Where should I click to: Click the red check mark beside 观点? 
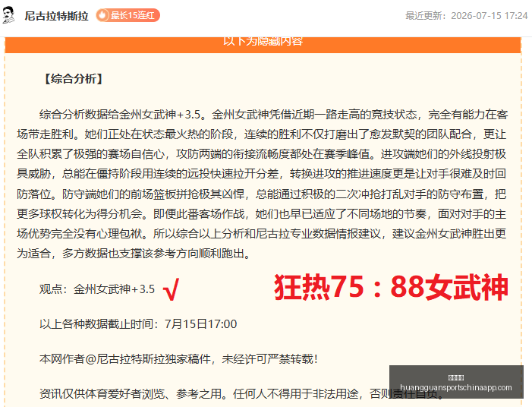pos(171,289)
